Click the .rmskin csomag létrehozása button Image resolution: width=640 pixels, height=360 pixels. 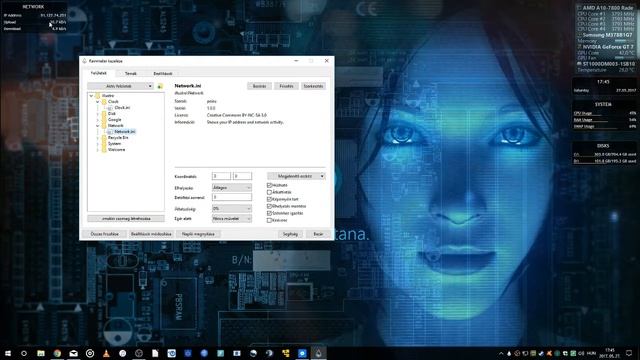(126, 219)
